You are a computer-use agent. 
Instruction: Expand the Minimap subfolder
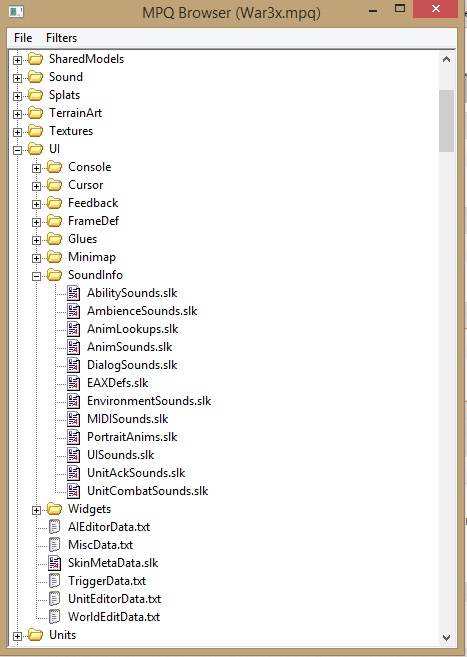(36, 258)
